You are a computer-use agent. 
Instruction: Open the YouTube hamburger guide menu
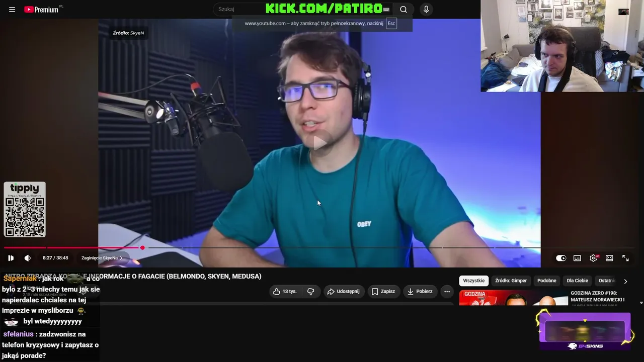[x=12, y=10]
